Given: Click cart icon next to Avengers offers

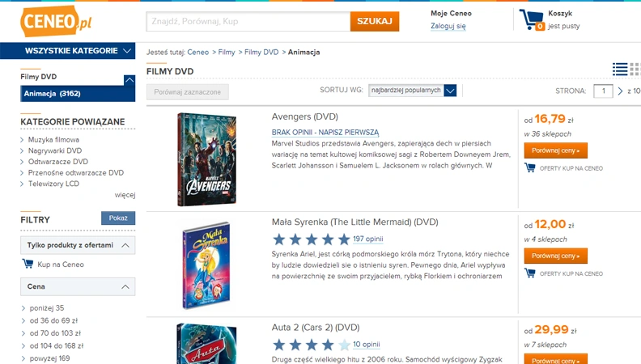Looking at the screenshot, I should (x=530, y=167).
